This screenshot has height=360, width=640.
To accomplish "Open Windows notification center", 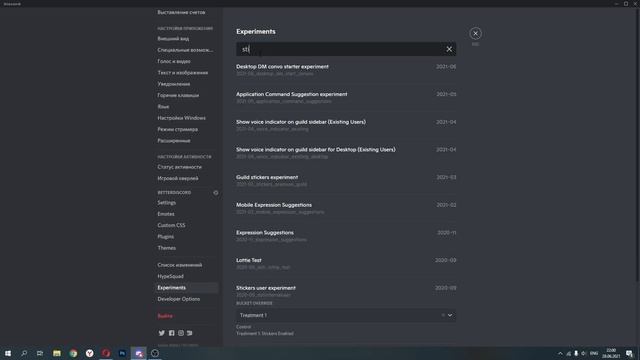I will pos(629,353).
